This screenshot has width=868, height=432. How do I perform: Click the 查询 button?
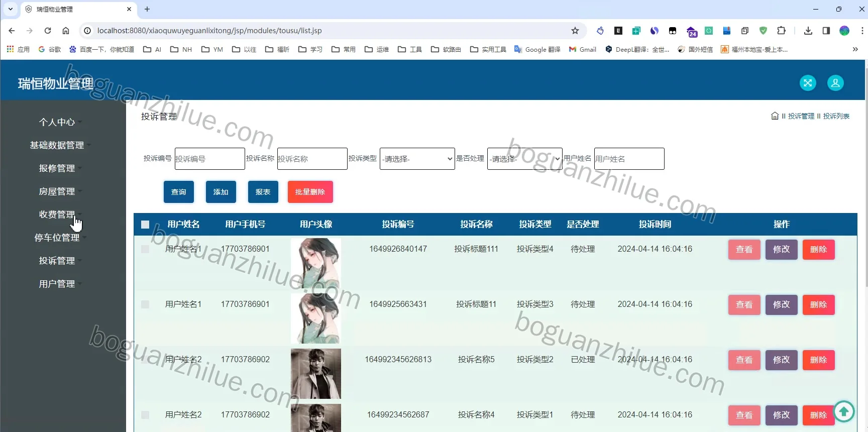[x=179, y=192]
